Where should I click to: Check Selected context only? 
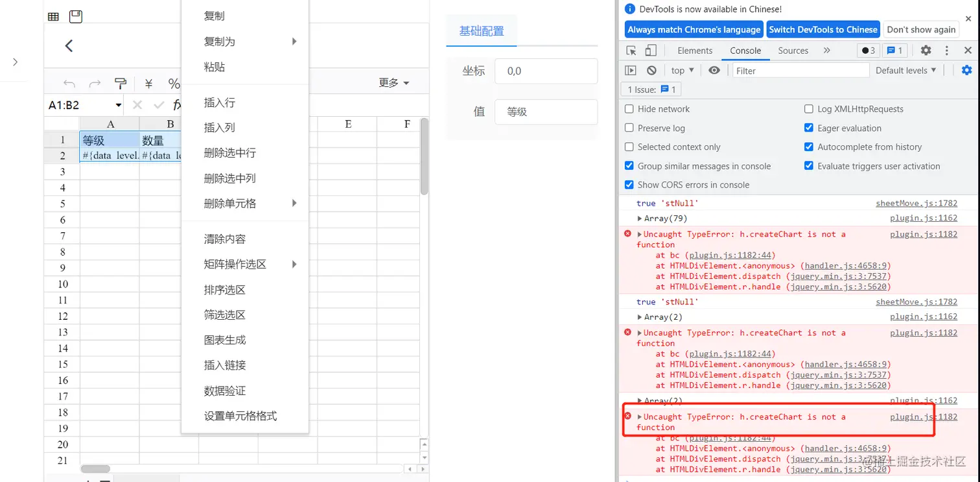[629, 147]
